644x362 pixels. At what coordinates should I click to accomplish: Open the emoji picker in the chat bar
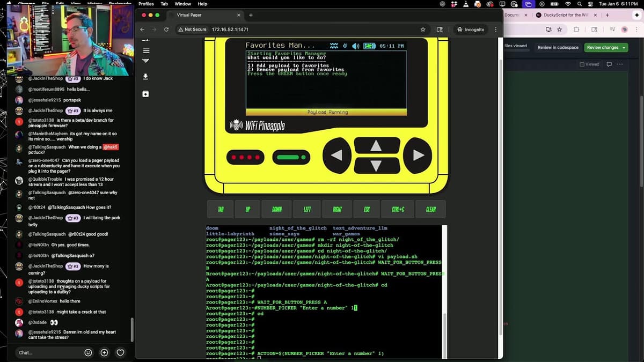tap(87, 352)
